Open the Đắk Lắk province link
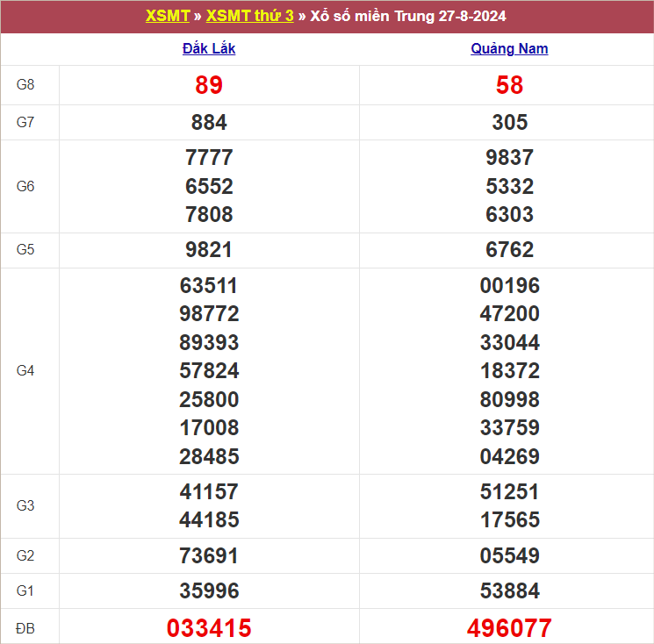This screenshot has height=644, width=654. [x=209, y=49]
